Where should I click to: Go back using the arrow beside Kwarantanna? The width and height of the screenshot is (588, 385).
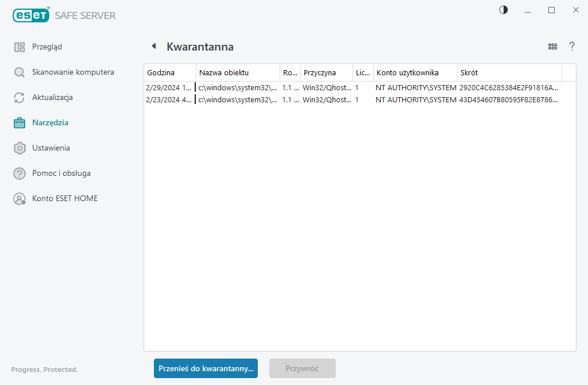(x=153, y=47)
